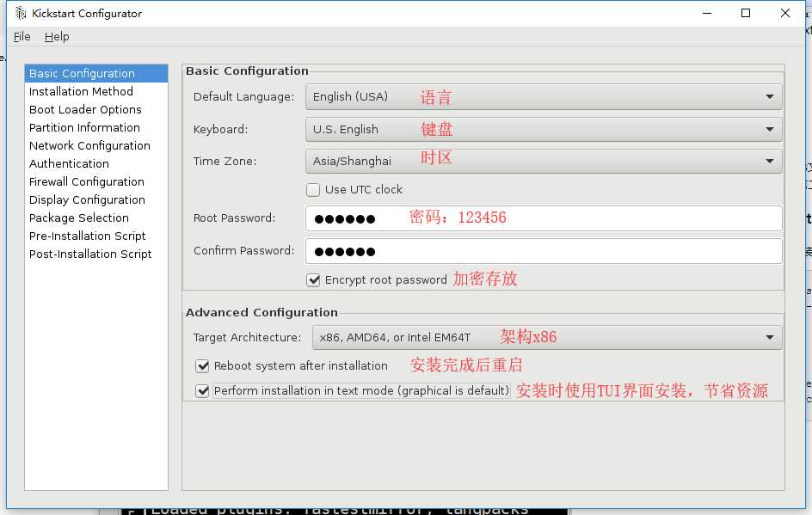Click the Root Password field
Viewport: 812px width, 515px height.
[544, 218]
